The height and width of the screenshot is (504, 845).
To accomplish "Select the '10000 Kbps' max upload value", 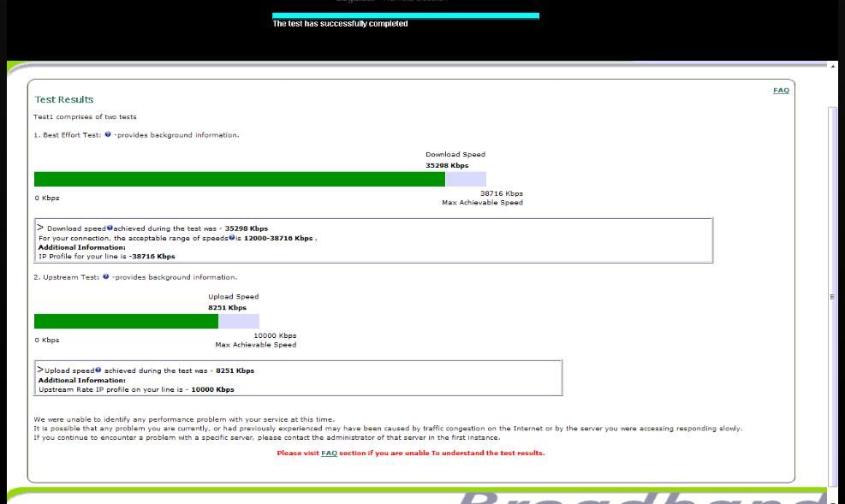I will (275, 336).
